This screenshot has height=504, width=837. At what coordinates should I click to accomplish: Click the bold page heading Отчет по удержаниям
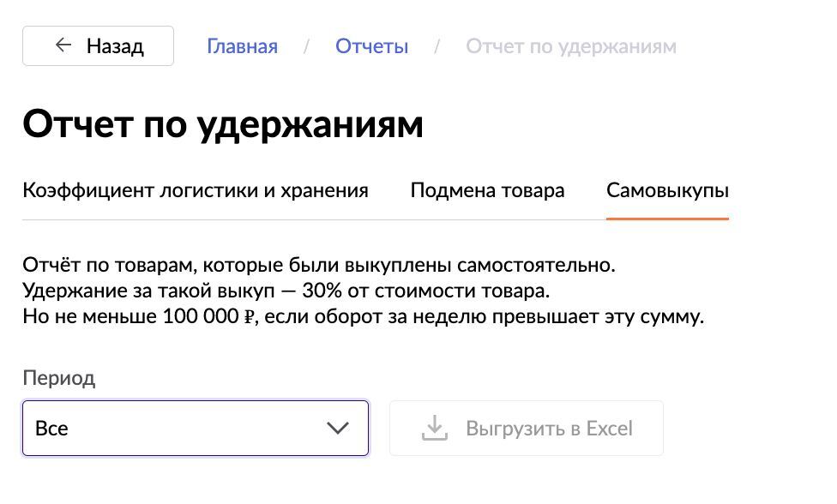tap(223, 124)
